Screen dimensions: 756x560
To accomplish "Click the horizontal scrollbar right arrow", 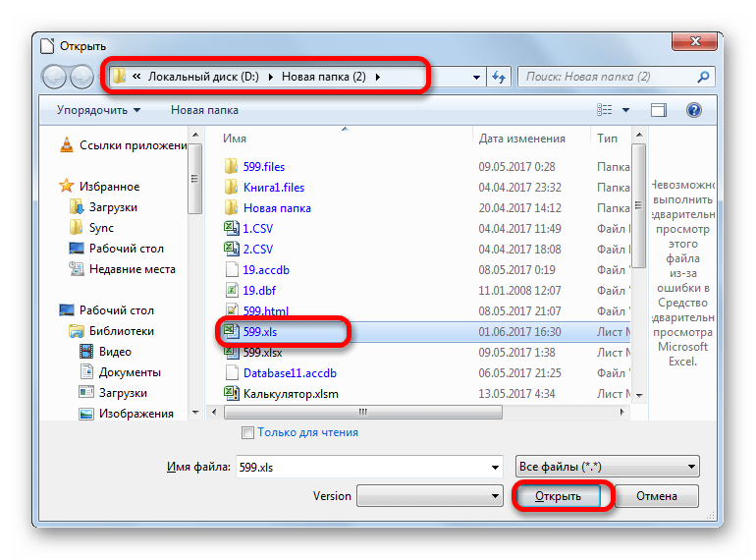I will click(x=621, y=413).
